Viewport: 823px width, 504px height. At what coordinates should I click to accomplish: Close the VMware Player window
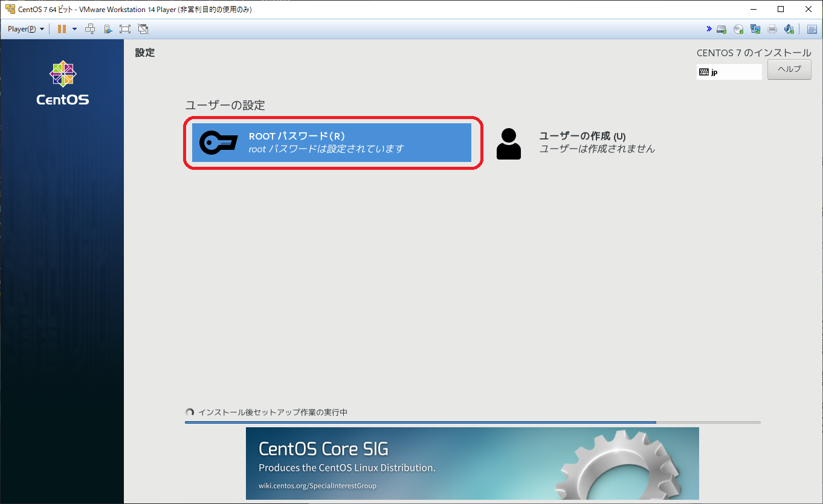point(808,10)
